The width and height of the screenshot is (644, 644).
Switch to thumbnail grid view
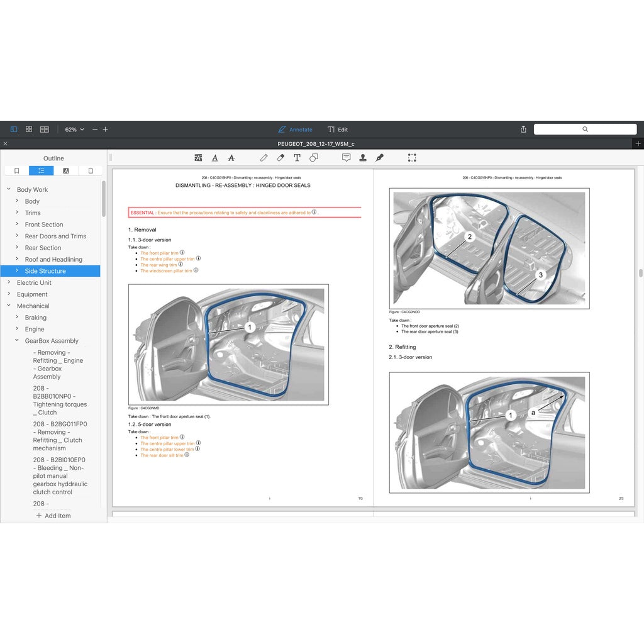(x=29, y=129)
